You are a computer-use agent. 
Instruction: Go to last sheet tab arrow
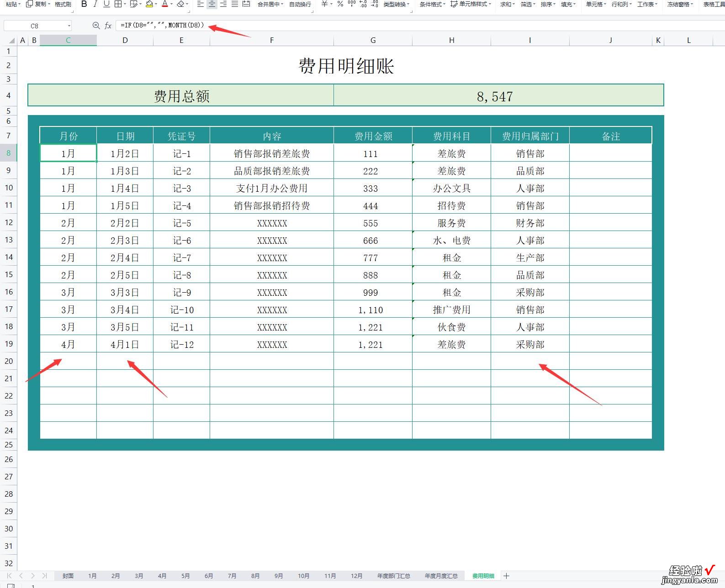pyautogui.click(x=44, y=576)
